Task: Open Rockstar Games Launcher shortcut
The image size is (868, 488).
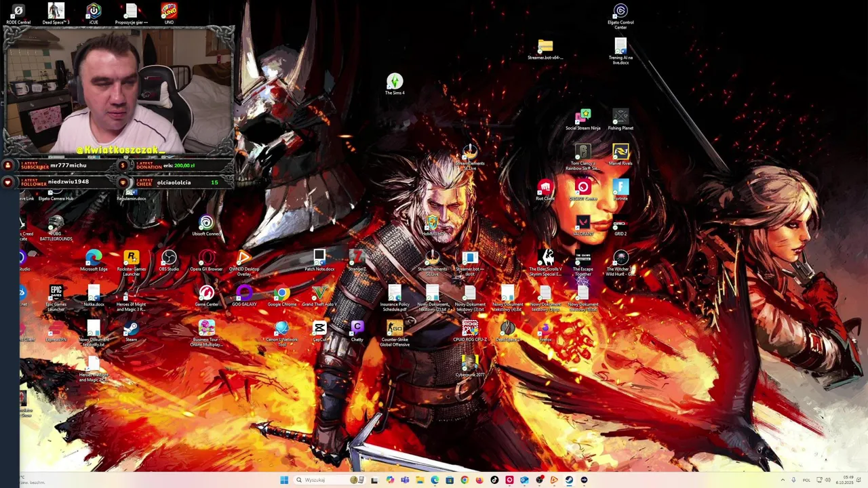Action: [132, 263]
